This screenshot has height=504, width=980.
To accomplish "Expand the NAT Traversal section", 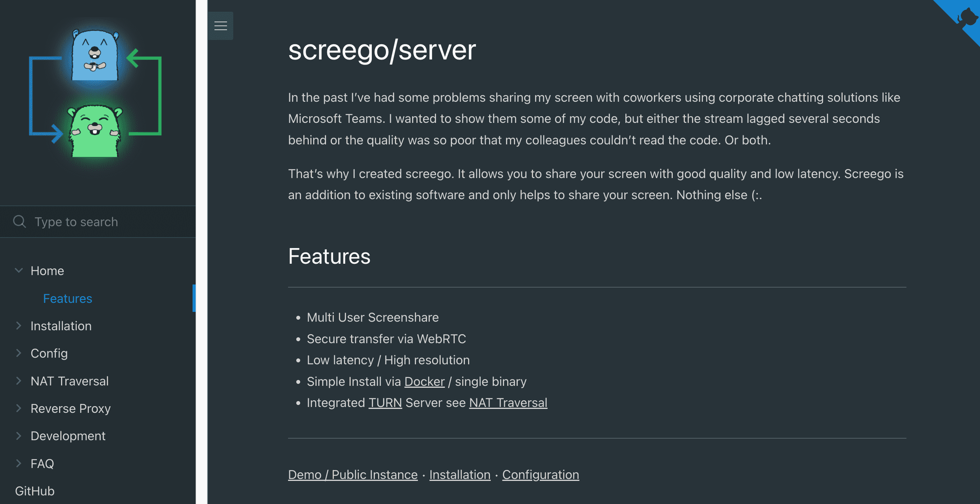I will coord(17,380).
